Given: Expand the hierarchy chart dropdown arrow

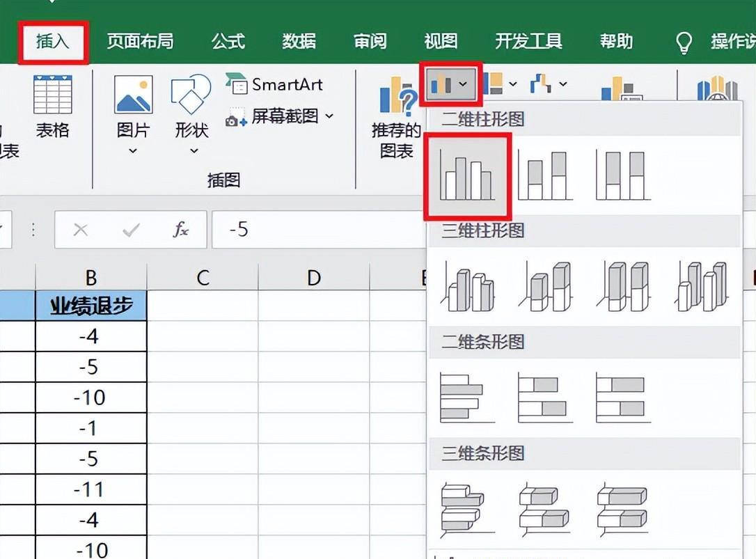Looking at the screenshot, I should [513, 84].
